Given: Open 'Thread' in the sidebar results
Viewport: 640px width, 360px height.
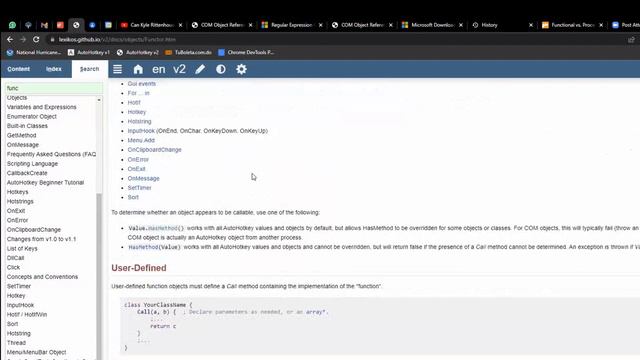Looking at the screenshot, I should (x=16, y=343).
